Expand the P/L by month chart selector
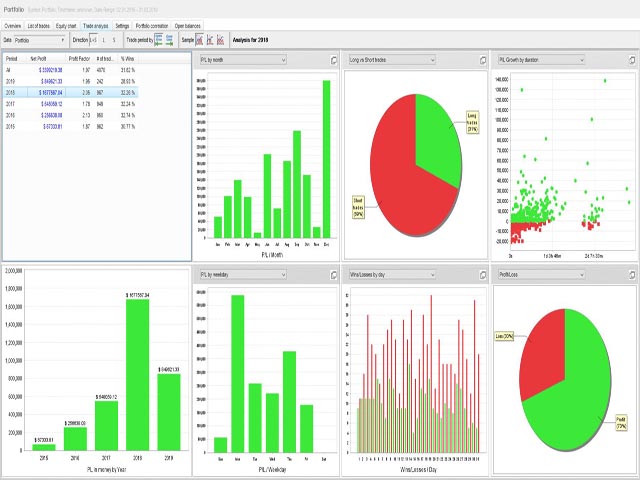This screenshot has height=480, width=640. [x=243, y=60]
